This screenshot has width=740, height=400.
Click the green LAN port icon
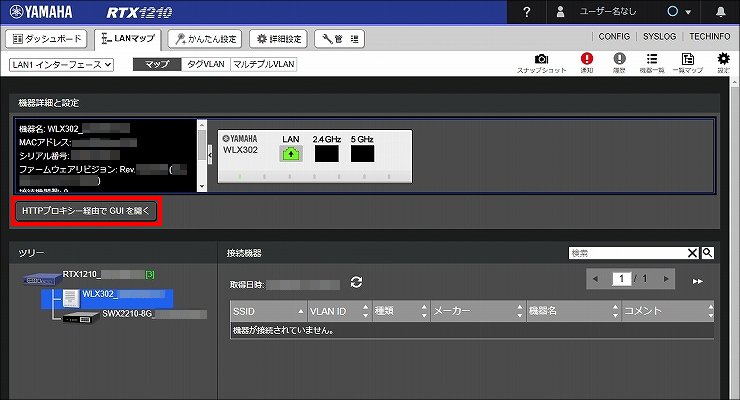pyautogui.click(x=291, y=154)
